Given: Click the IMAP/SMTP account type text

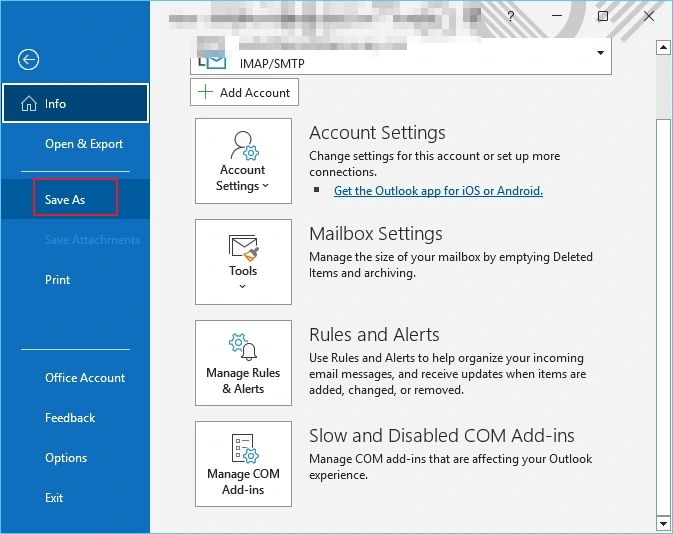Looking at the screenshot, I should tap(272, 64).
